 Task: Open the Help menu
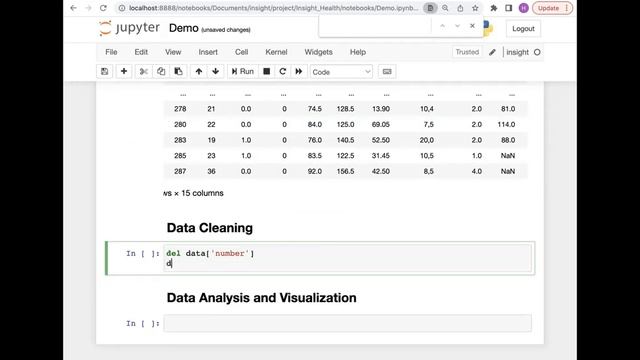358,52
